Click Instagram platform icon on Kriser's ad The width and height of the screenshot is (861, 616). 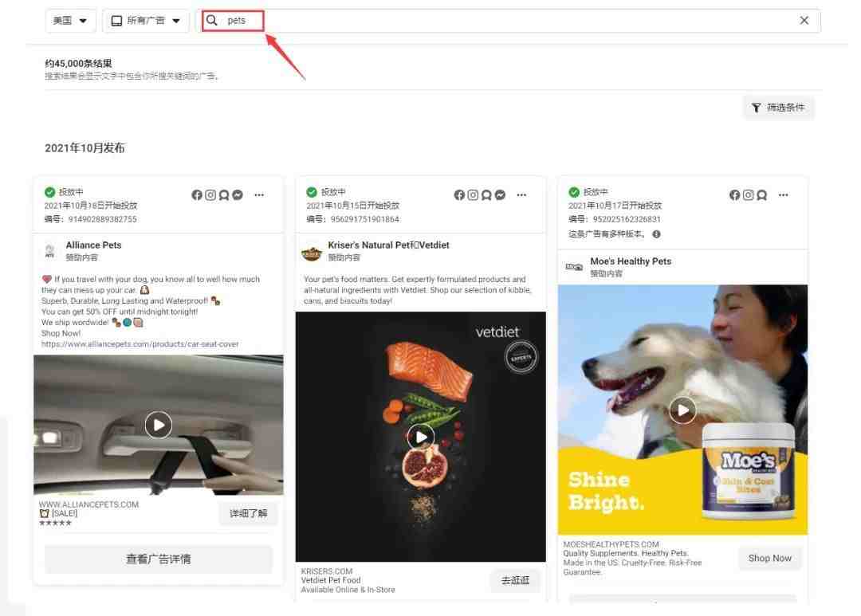click(x=473, y=195)
